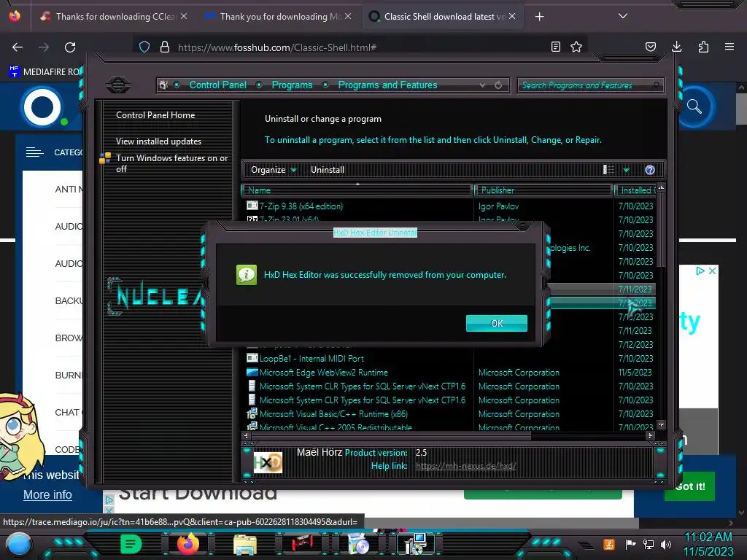This screenshot has height=560, width=747.
Task: Click the FossHub search magnifier icon
Action: (694, 106)
